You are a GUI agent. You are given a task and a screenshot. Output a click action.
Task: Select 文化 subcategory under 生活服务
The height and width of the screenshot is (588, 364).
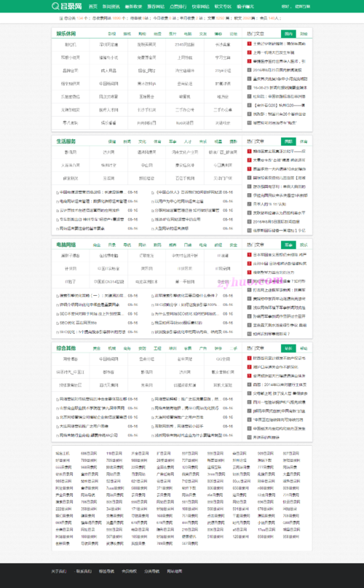pos(142,141)
